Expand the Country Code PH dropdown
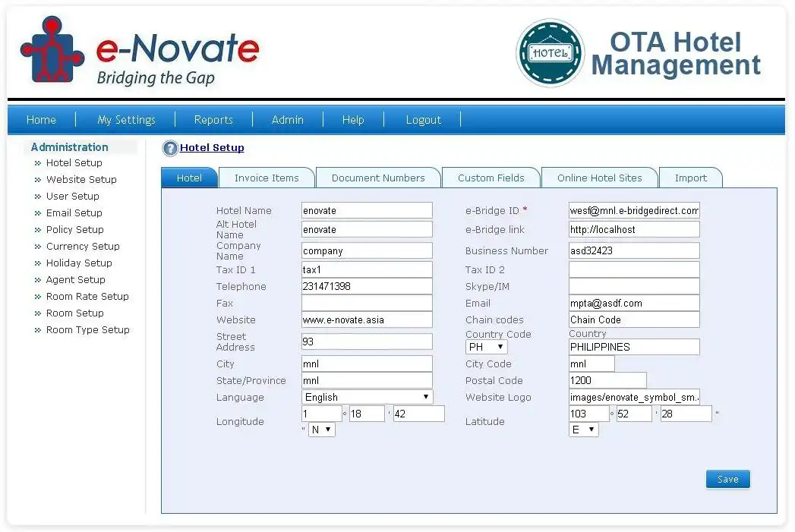This screenshot has height=532, width=795. point(486,347)
